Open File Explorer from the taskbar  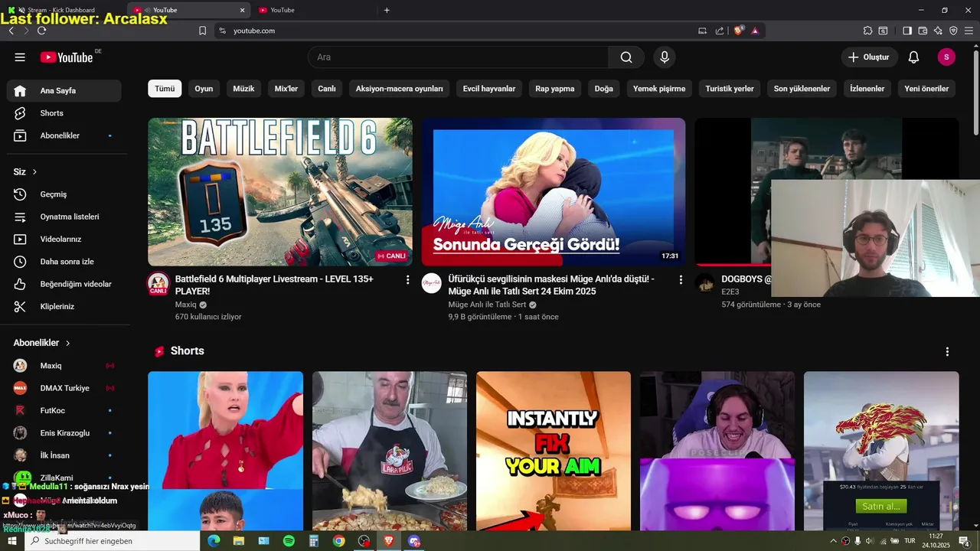[x=239, y=541]
